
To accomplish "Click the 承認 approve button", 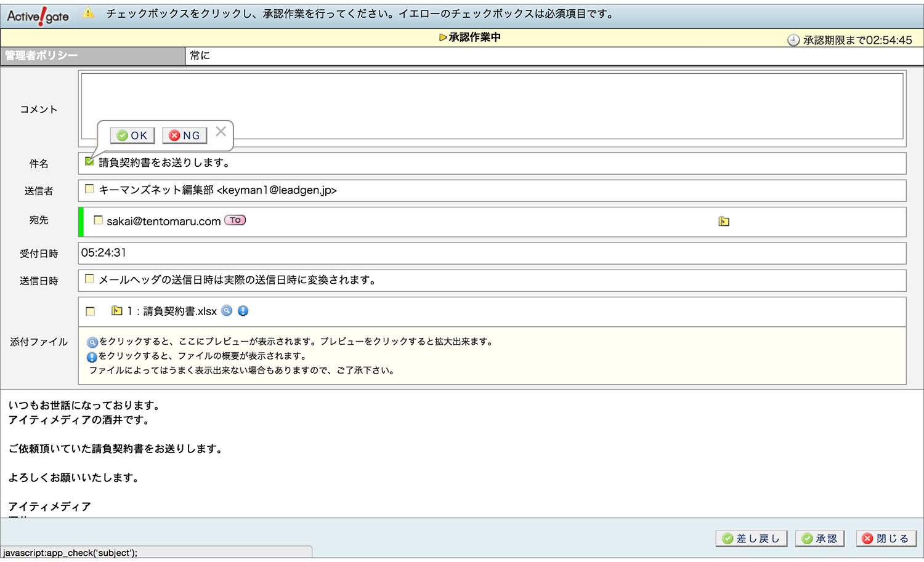I will coord(820,539).
